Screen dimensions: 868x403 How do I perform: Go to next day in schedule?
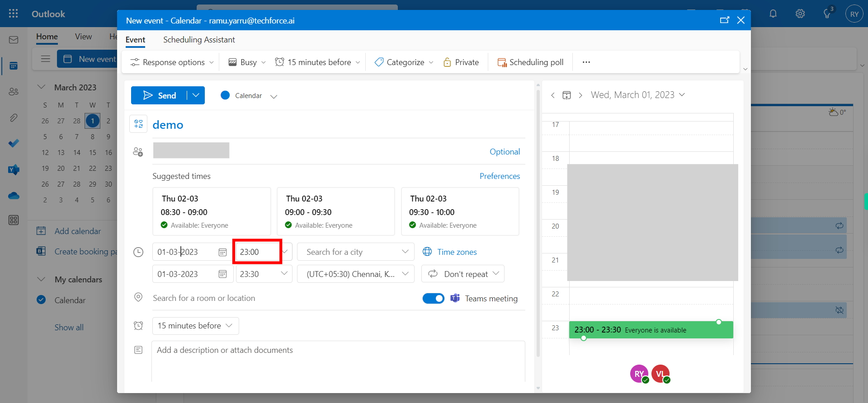(x=580, y=95)
